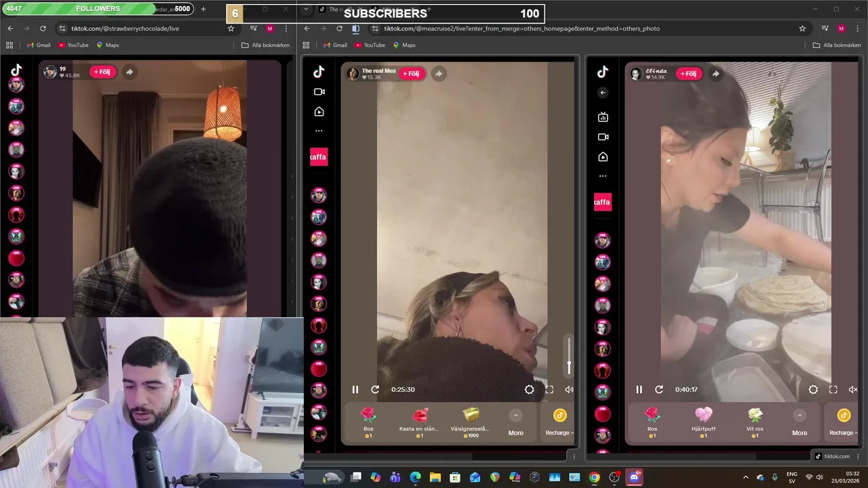
Task: Open the right browser three-dot Chrome menu
Action: coord(858,28)
